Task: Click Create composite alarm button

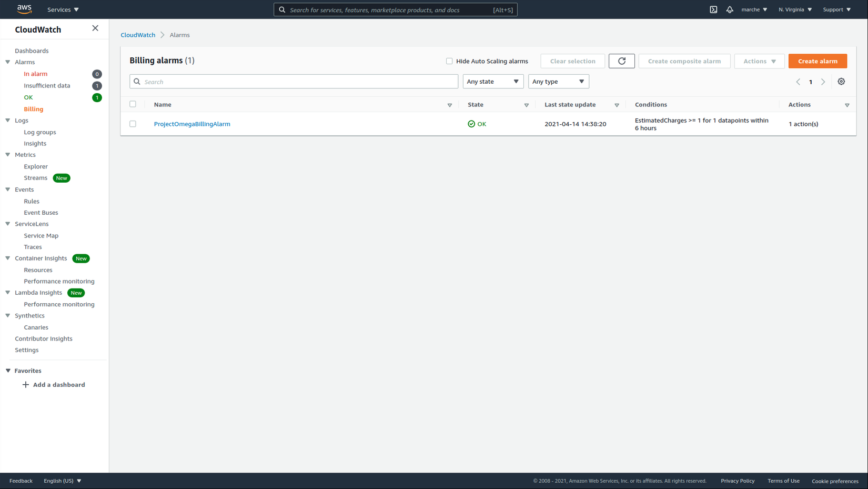Action: (x=684, y=61)
